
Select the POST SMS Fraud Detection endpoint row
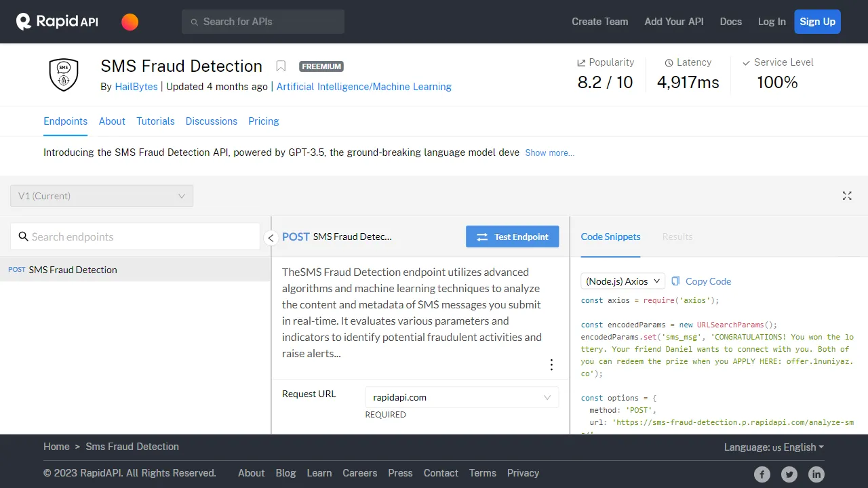pyautogui.click(x=135, y=270)
